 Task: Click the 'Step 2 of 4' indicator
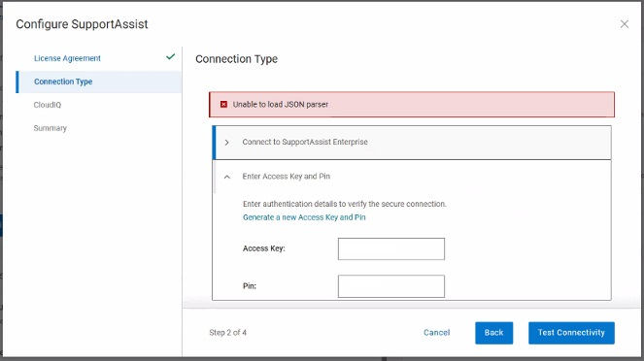(x=228, y=333)
